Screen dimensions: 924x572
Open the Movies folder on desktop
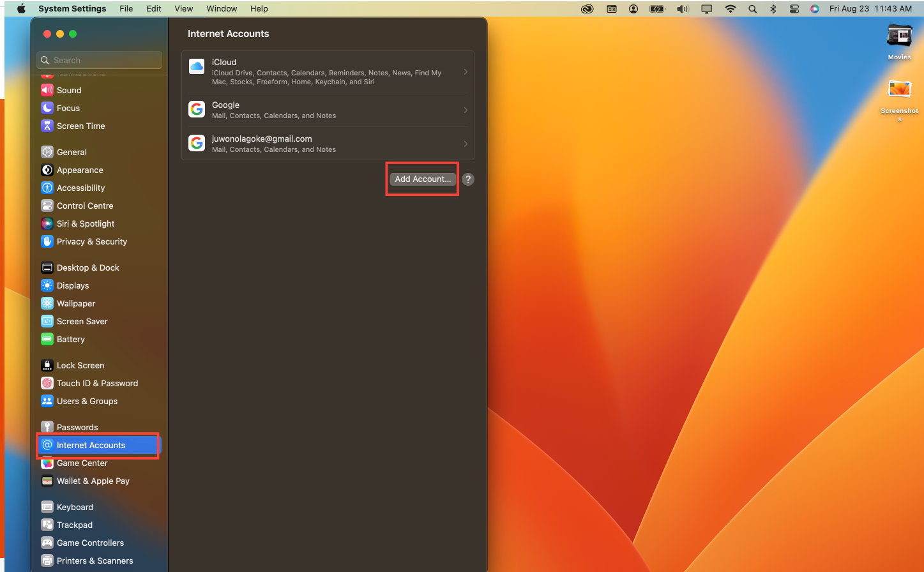[899, 38]
